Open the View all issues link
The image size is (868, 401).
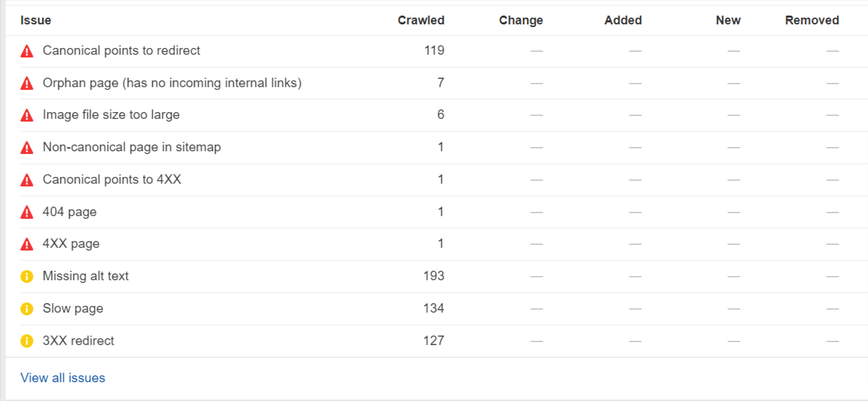[63, 378]
